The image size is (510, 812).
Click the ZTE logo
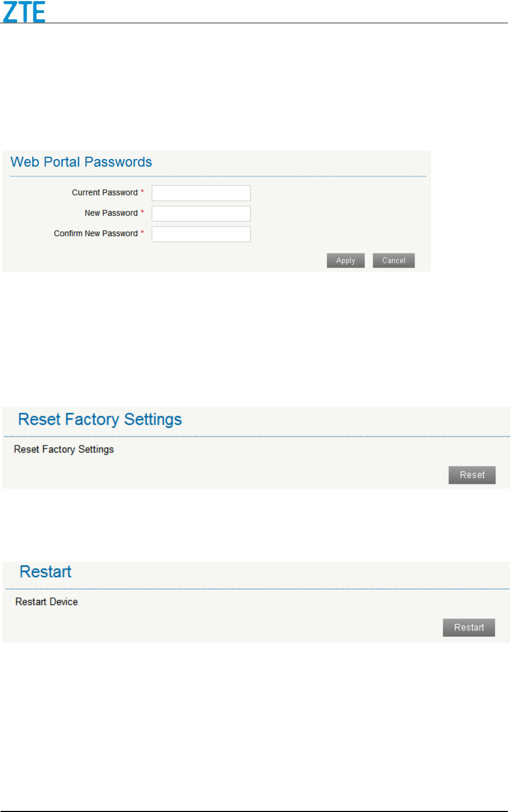coord(24,12)
